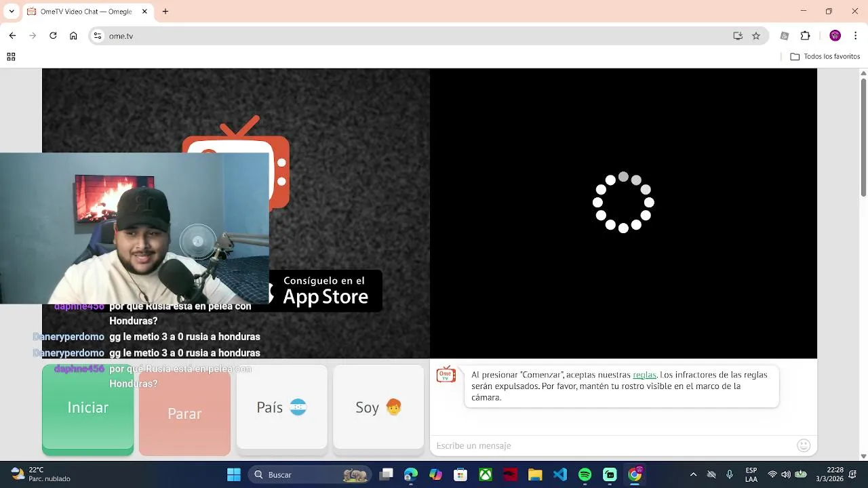Open the Xbox app in the taskbar
Screen dimensions: 868x488
click(486, 474)
